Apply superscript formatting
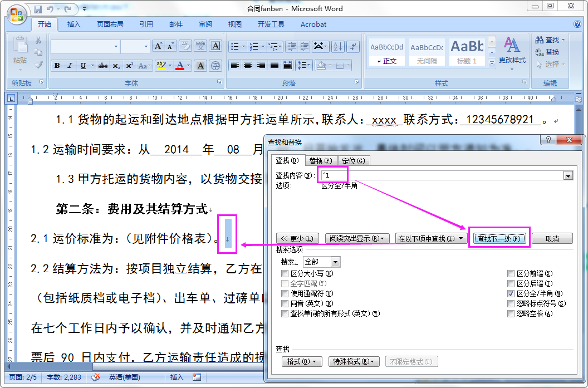 [129, 66]
